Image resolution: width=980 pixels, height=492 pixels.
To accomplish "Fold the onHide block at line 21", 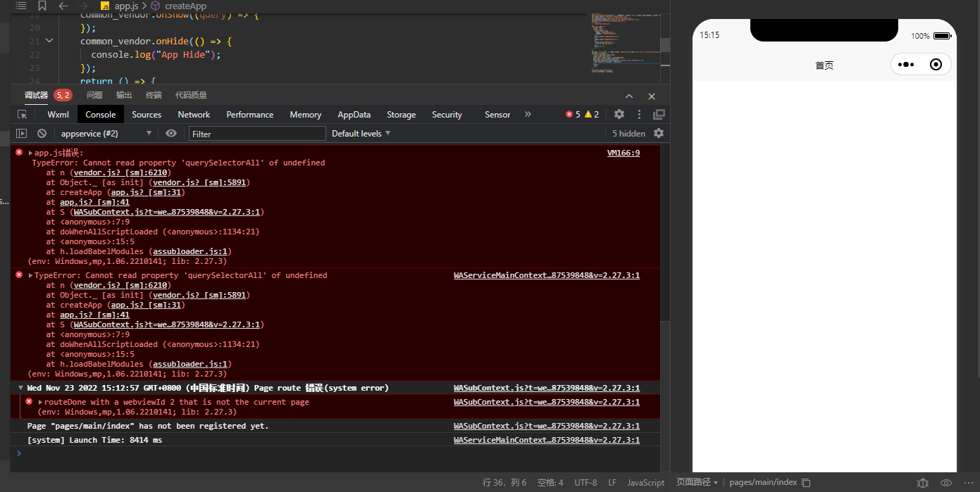I will click(49, 41).
